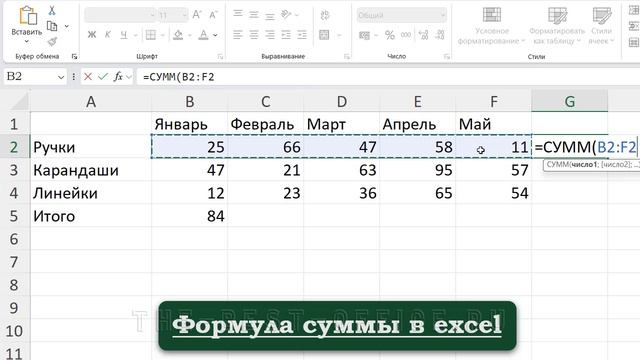Decrease decimal places

[440, 35]
